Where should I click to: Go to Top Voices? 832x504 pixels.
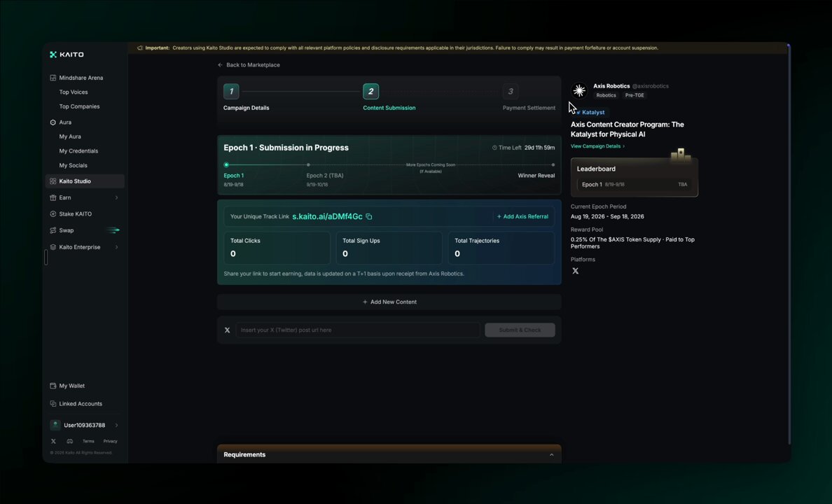pos(74,92)
